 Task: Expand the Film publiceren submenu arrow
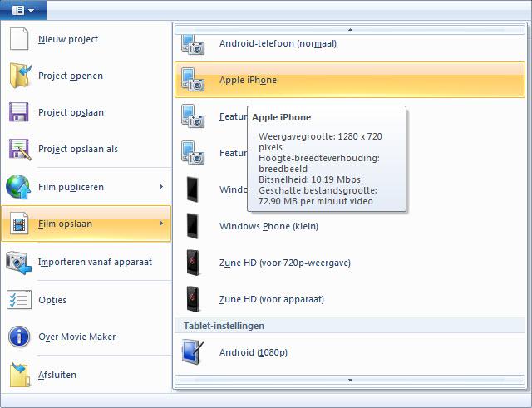pos(161,187)
